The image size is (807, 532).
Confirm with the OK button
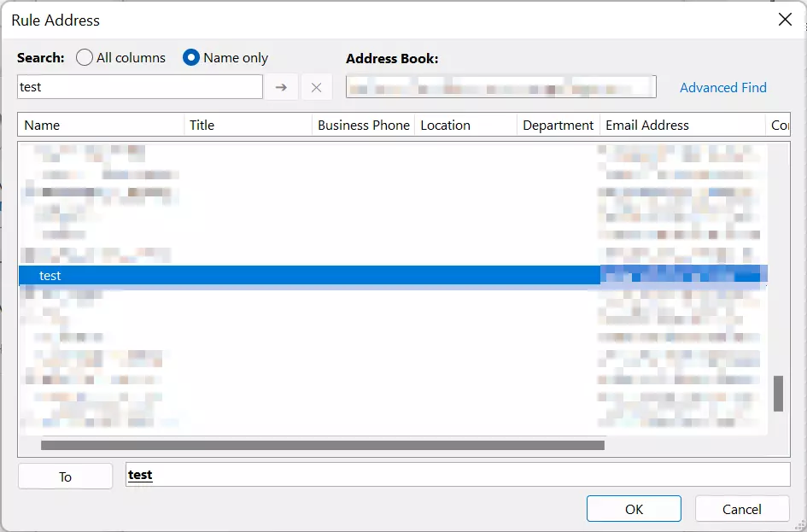click(x=634, y=509)
